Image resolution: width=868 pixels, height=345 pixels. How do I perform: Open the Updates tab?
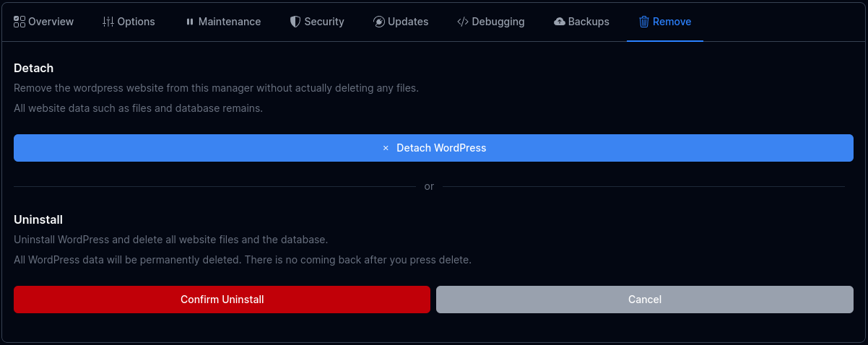(408, 22)
